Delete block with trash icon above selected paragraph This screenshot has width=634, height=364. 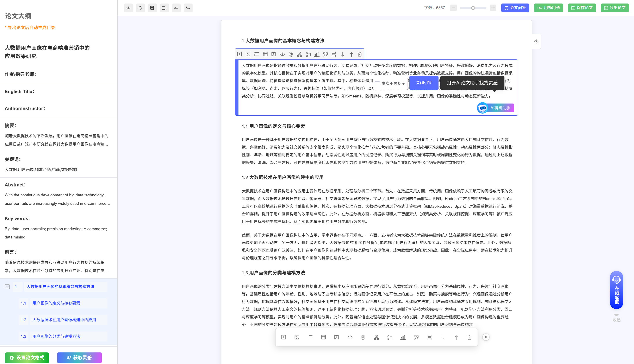360,54
